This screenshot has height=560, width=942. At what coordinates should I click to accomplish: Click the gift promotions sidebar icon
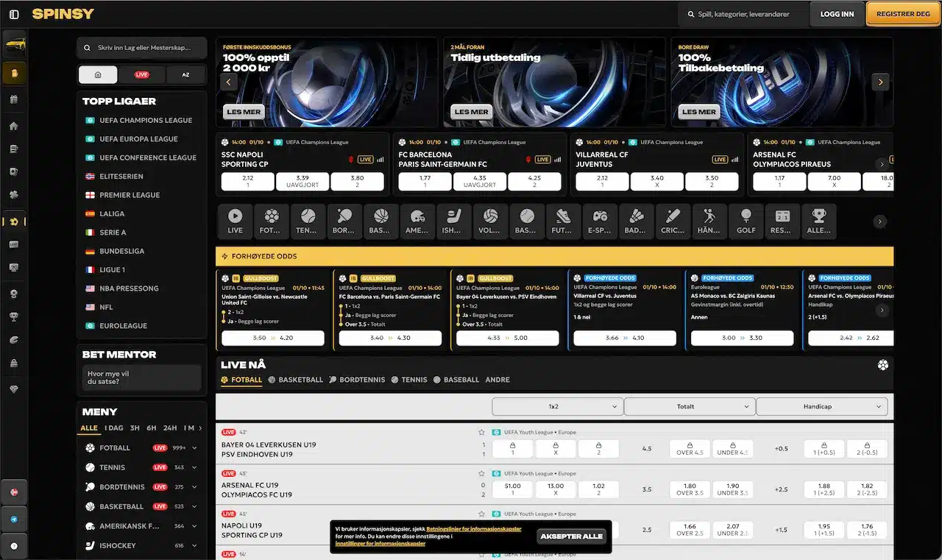[x=13, y=99]
